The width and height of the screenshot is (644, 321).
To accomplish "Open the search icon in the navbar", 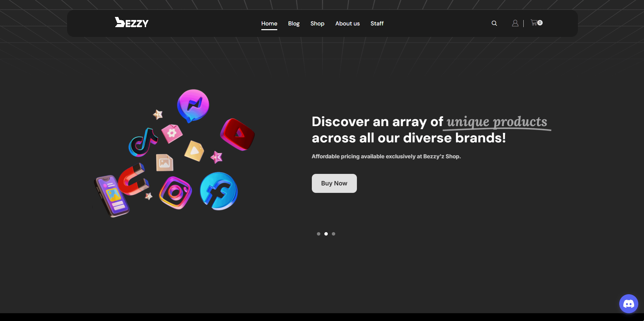I will click(494, 23).
